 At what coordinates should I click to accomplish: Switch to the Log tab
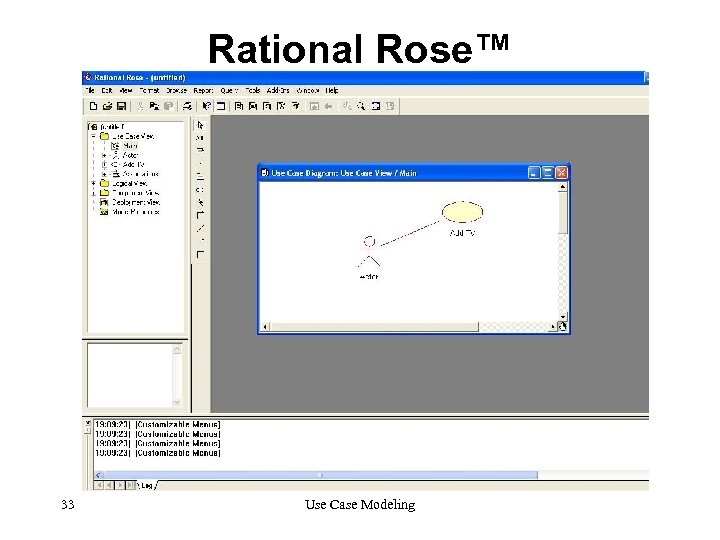pyautogui.click(x=146, y=485)
